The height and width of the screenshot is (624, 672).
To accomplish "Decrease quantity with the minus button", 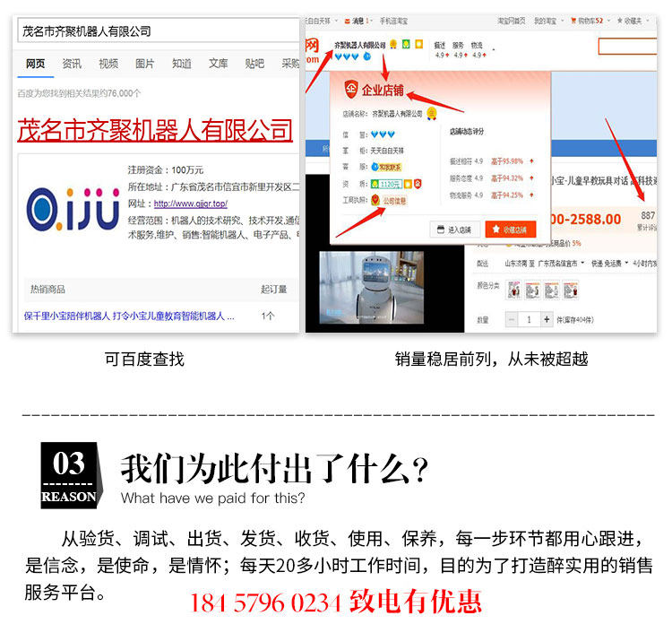I will click(512, 319).
